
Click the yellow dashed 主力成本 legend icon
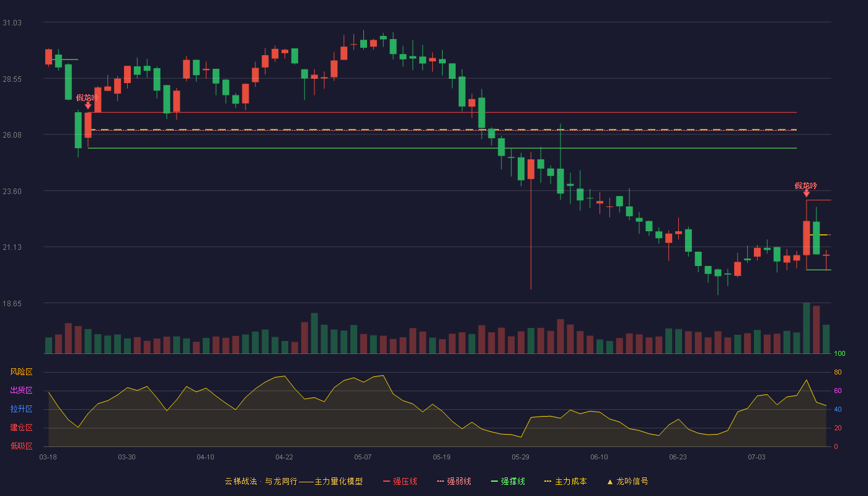click(x=547, y=481)
